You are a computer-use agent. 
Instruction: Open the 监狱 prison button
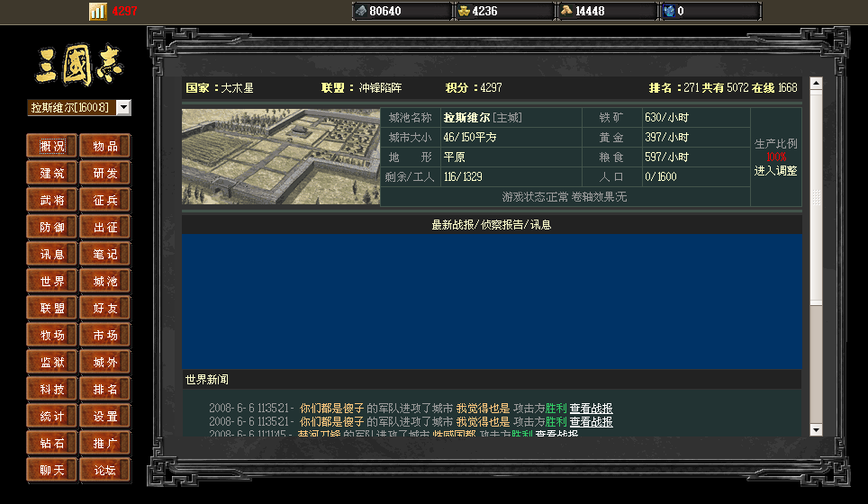[x=51, y=363]
